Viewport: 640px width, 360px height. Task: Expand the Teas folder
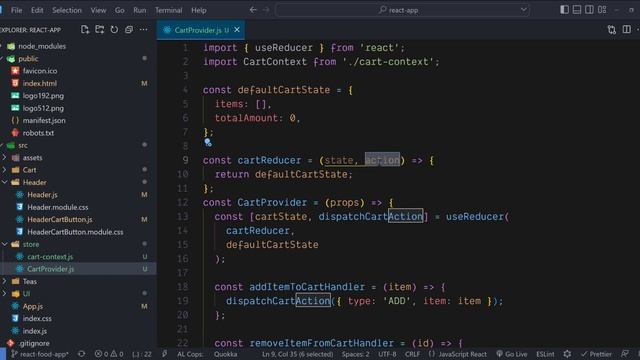tap(29, 281)
